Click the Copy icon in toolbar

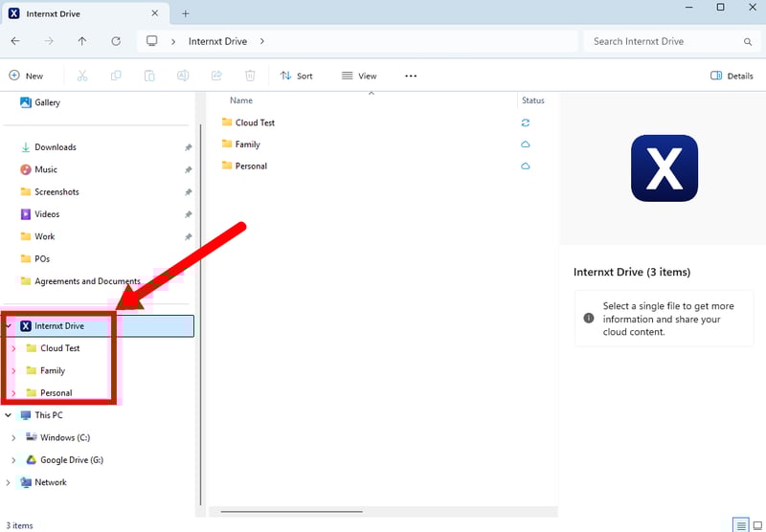[116, 76]
